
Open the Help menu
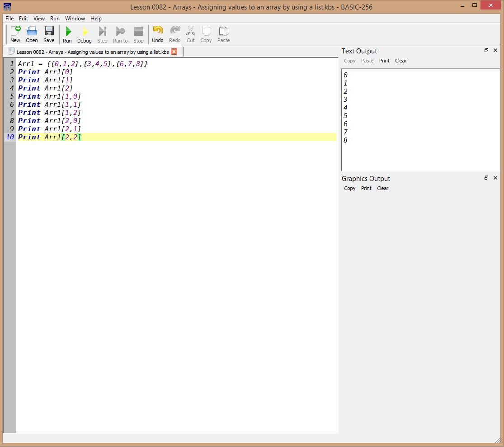click(x=96, y=19)
